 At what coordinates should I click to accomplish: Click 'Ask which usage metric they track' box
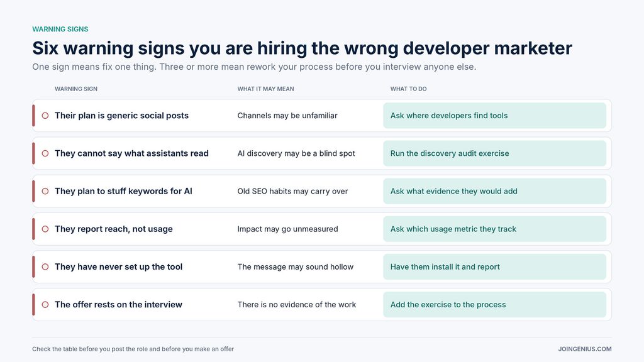click(x=494, y=229)
